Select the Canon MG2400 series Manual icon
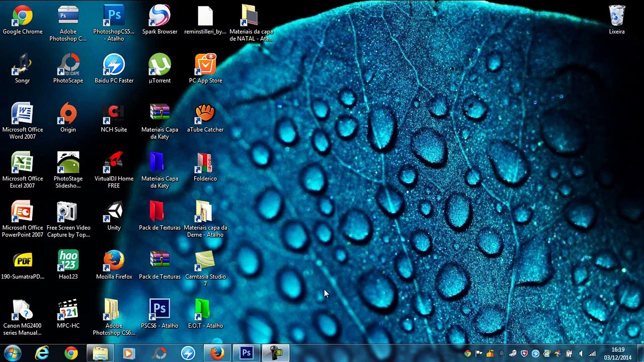The image size is (644, 362). (23, 317)
